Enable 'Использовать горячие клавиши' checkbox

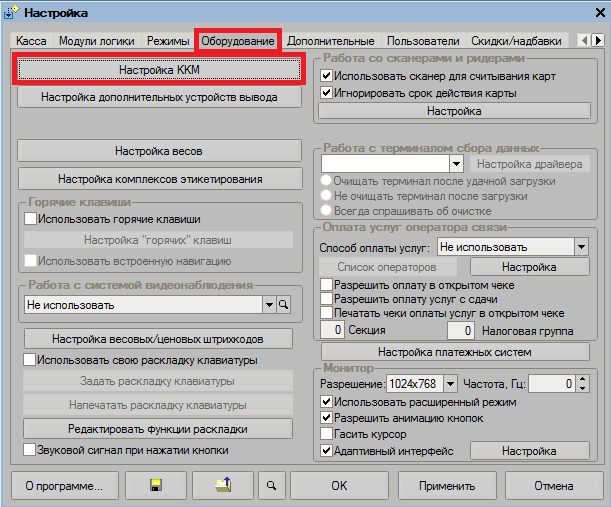30,219
